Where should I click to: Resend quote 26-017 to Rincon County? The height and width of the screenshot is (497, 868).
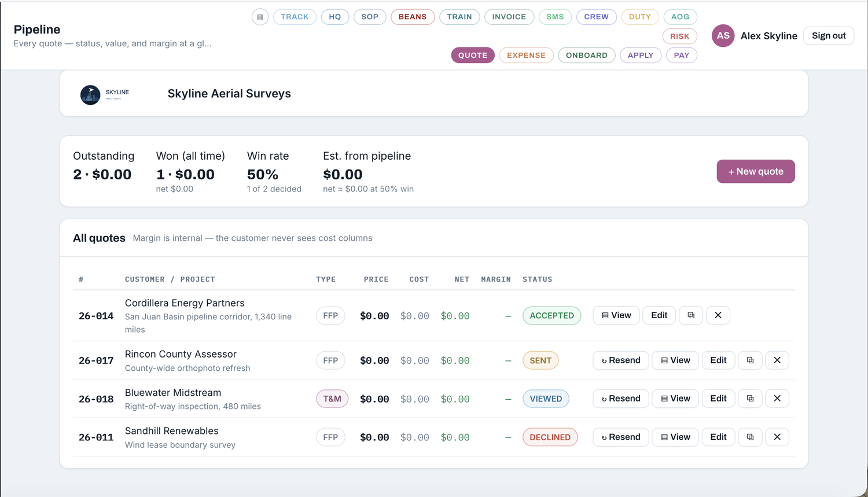pyautogui.click(x=621, y=360)
